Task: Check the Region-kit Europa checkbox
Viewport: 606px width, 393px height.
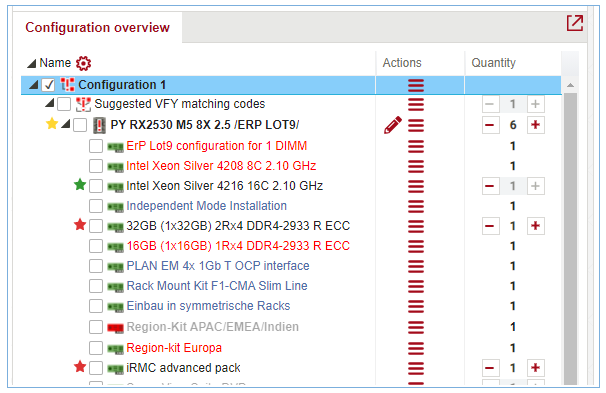Action: (x=95, y=348)
